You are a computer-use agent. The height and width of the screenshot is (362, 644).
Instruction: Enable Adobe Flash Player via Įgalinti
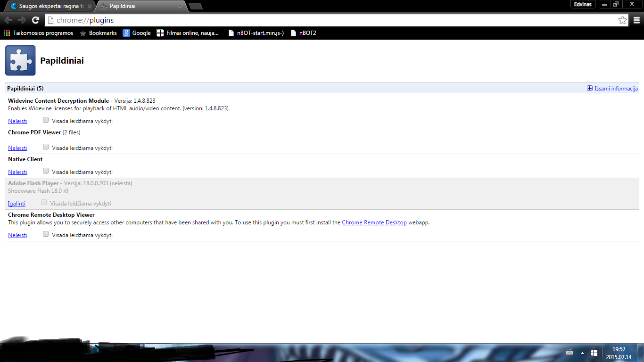(17, 204)
